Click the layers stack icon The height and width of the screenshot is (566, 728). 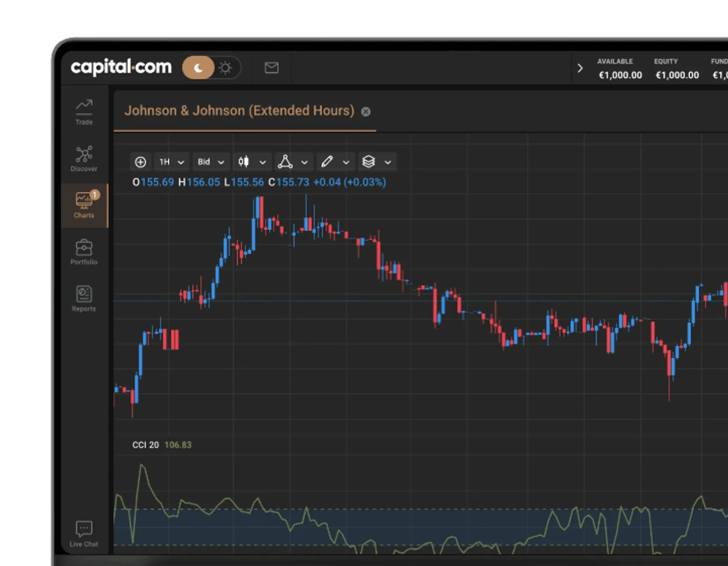[369, 162]
